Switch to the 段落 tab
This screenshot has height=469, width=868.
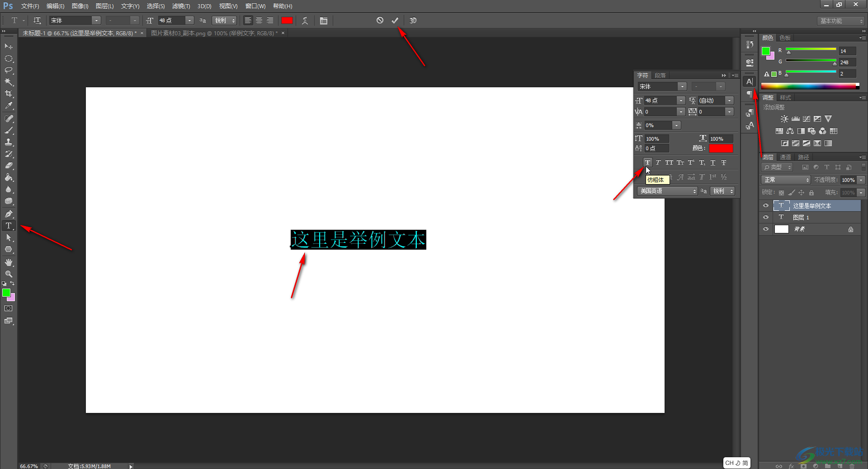[660, 76]
